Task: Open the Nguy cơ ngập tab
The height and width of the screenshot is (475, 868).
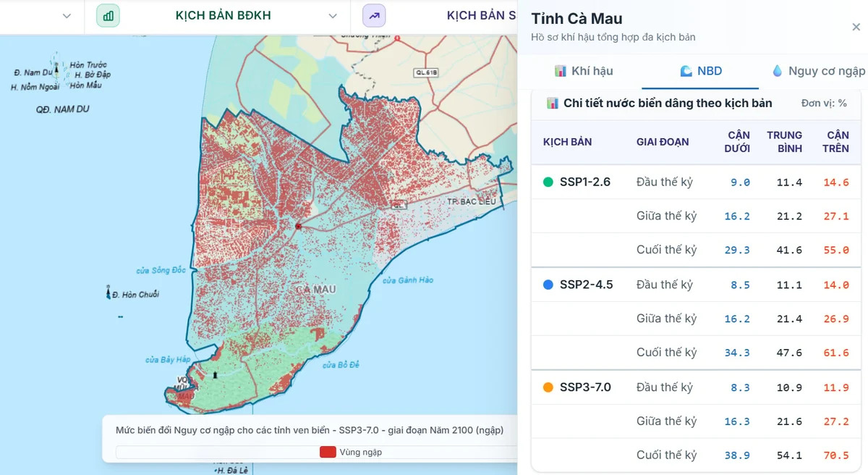Action: pos(818,71)
